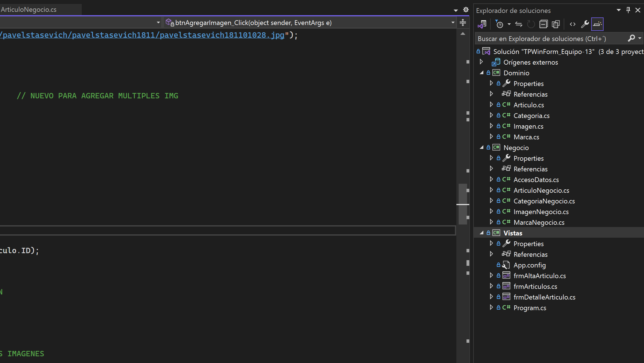Sync with active document arrows icon
Image resolution: width=644 pixels, height=363 pixels.
click(x=519, y=24)
